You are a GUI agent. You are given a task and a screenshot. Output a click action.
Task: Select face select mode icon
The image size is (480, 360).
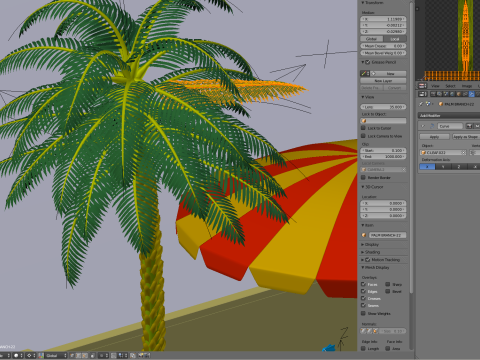(x=85, y=355)
